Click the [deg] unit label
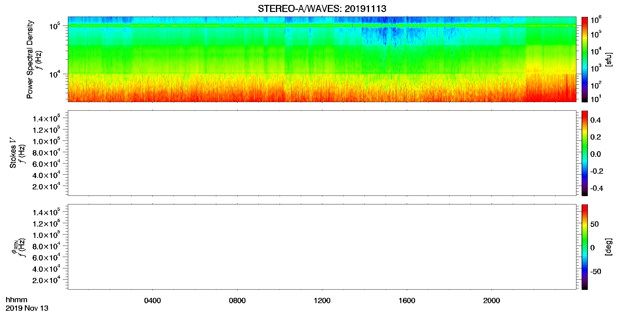 click(x=609, y=247)
